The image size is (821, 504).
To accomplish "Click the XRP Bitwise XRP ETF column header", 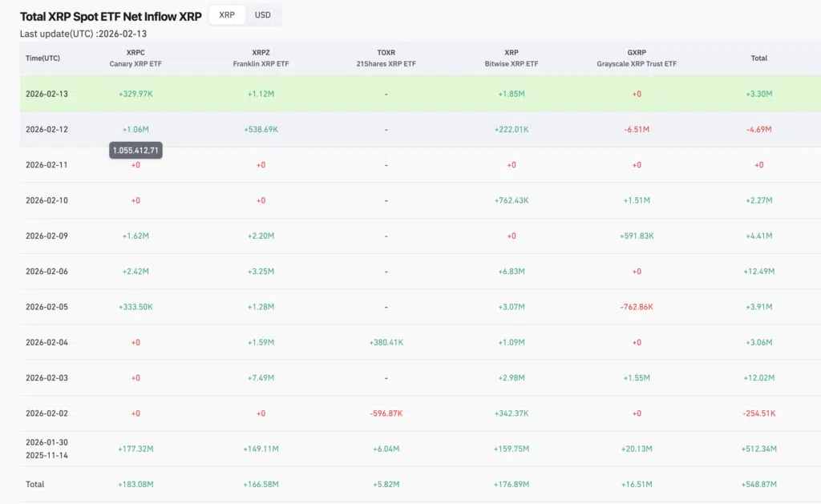I will point(511,58).
